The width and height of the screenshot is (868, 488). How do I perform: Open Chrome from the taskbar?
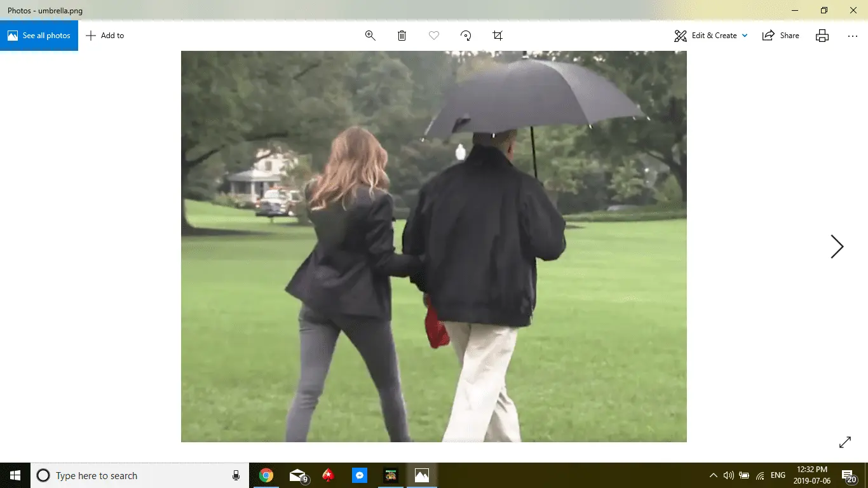266,475
